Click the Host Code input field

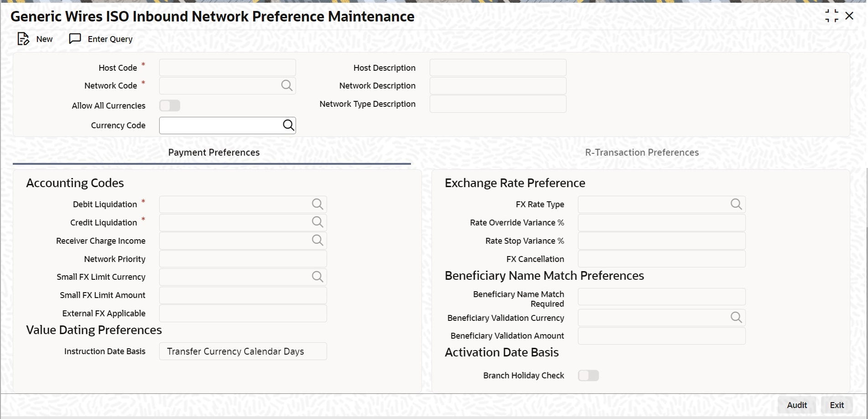click(x=227, y=68)
